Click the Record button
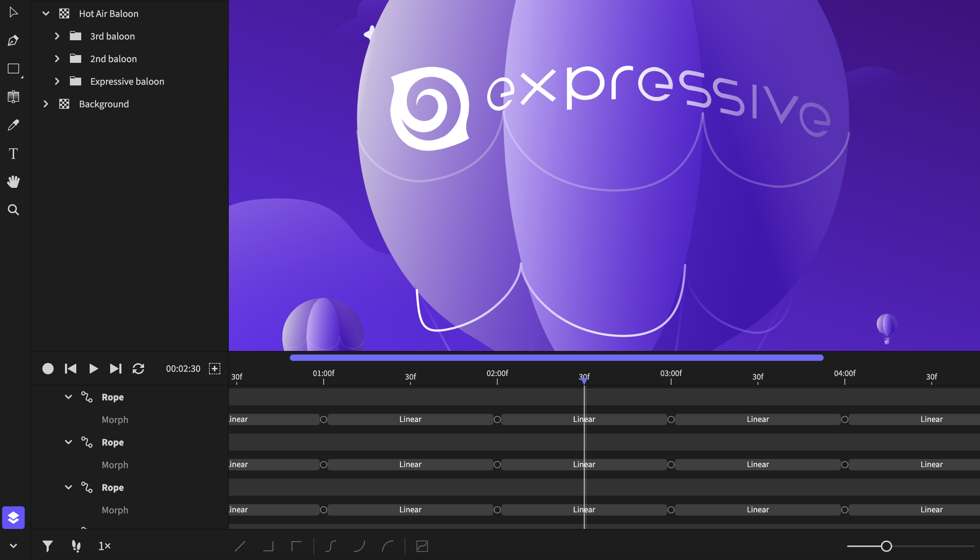Screen dimensions: 980x560 [48, 369]
